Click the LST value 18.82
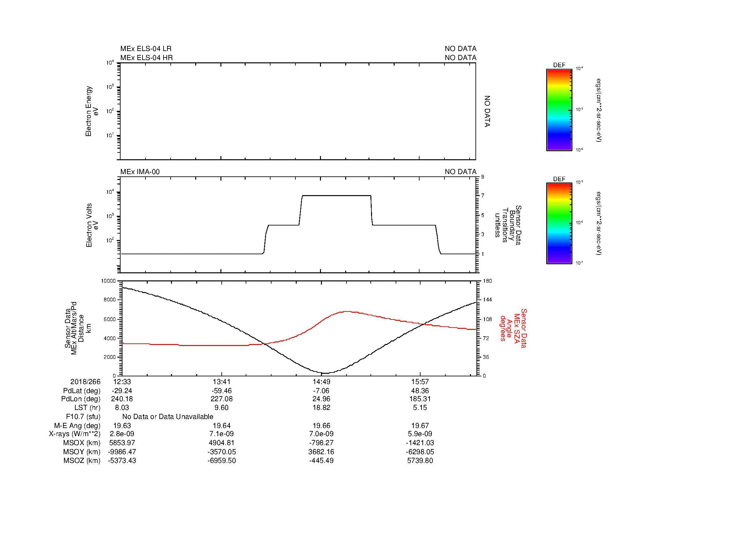This screenshot has height=534, width=756. click(x=321, y=408)
